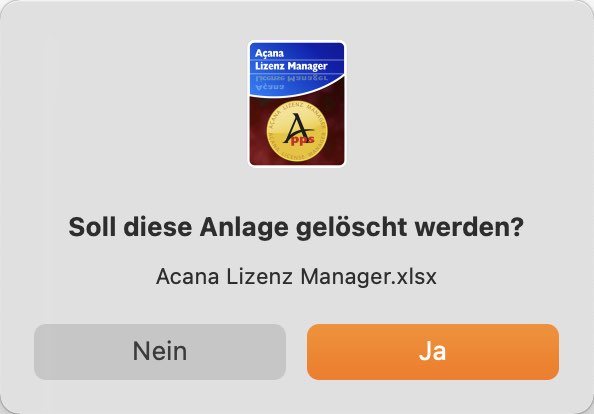This screenshot has height=414, width=594.
Task: Click the question mark ending the heading
Action: coord(517,227)
